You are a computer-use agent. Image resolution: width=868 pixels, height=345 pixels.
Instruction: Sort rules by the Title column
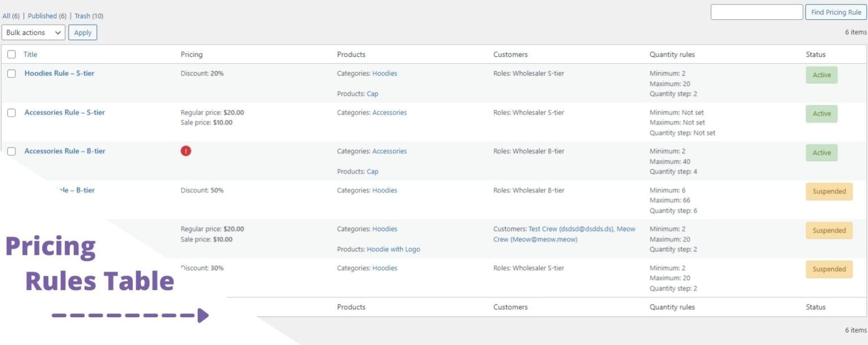[30, 54]
